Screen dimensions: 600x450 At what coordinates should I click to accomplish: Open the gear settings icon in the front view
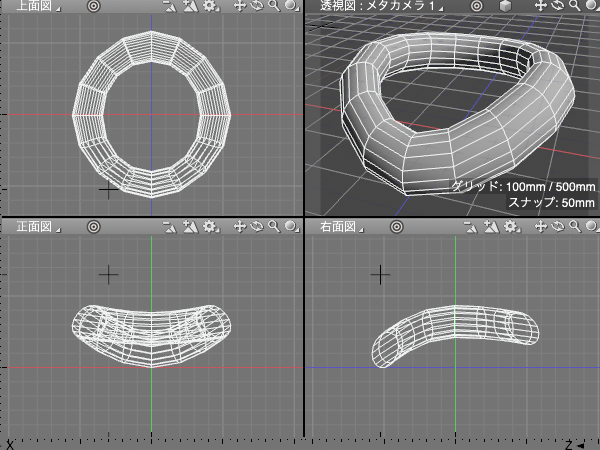pos(210,228)
